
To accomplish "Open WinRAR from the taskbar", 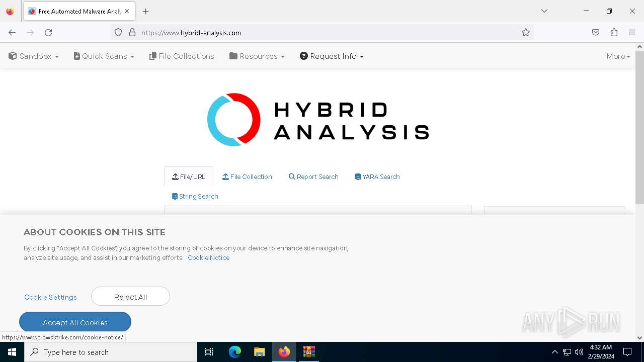I will 309,352.
